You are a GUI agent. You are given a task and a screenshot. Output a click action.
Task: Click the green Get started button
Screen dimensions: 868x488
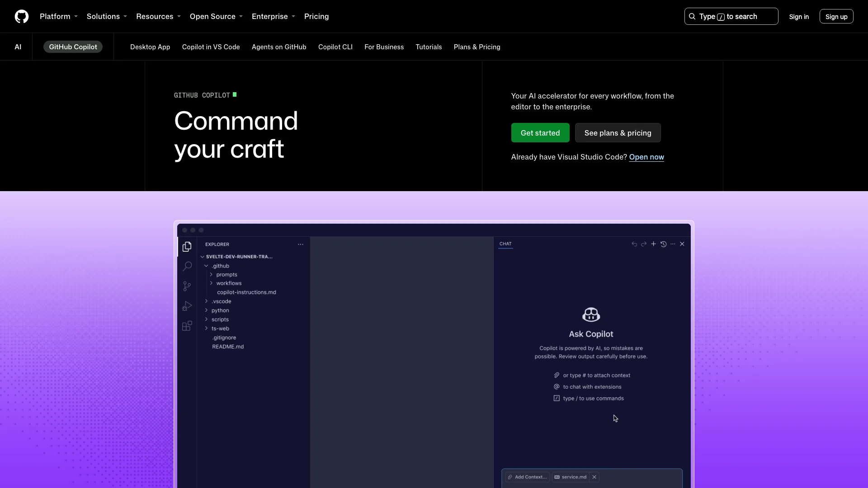(540, 133)
